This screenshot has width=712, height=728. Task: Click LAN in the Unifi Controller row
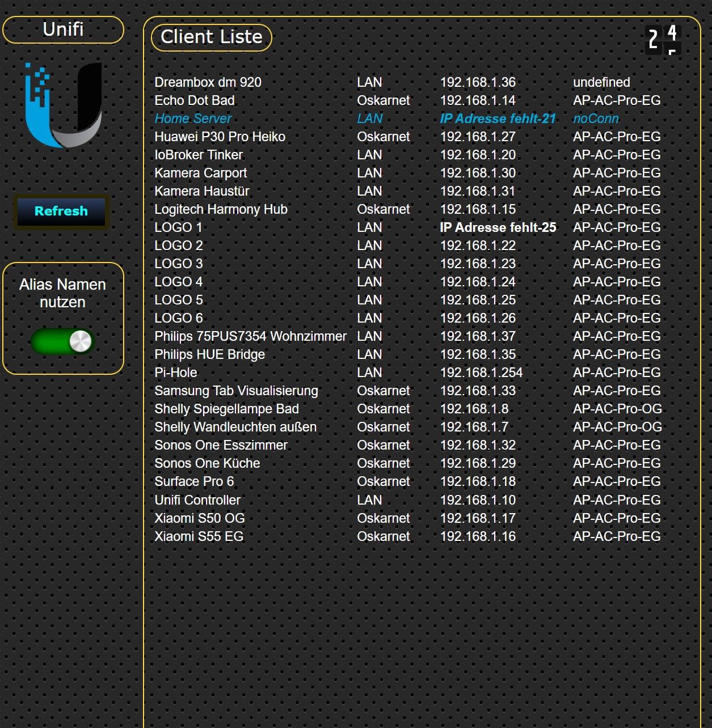(x=369, y=500)
